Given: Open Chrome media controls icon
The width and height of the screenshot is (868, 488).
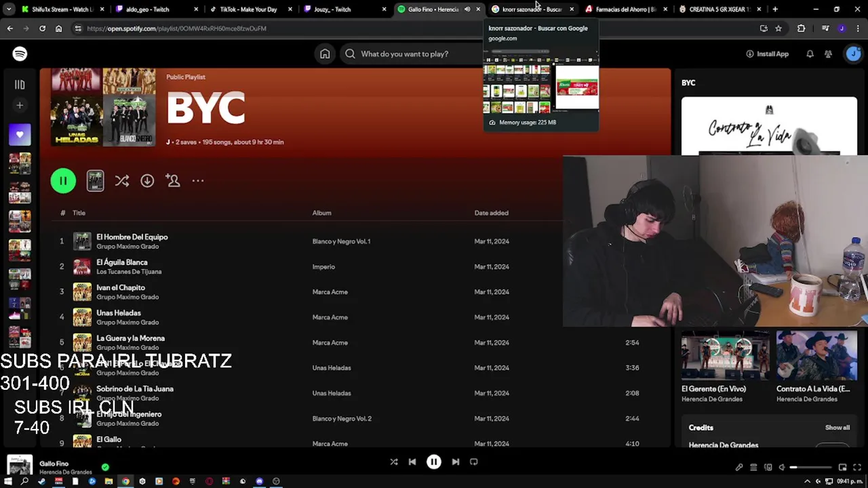Looking at the screenshot, I should (x=825, y=28).
